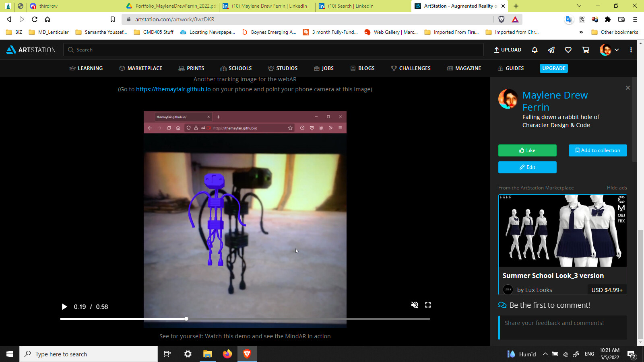Check ArtStation notifications bell
This screenshot has width=644, height=362.
click(x=535, y=49)
